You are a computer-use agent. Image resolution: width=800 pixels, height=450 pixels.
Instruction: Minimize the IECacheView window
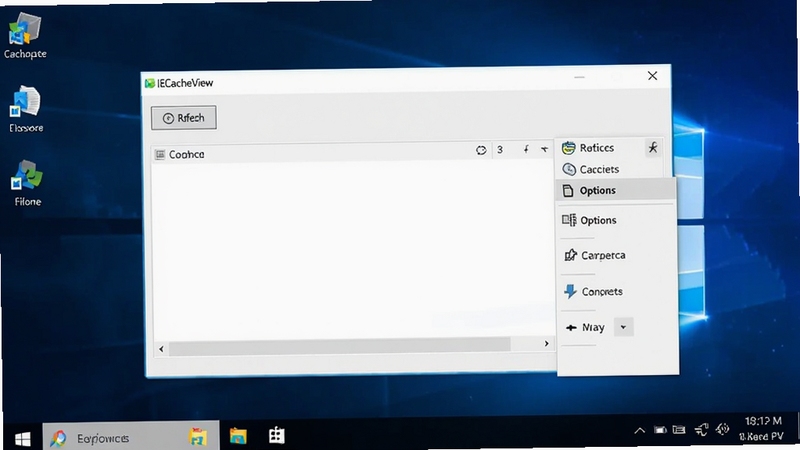point(579,78)
